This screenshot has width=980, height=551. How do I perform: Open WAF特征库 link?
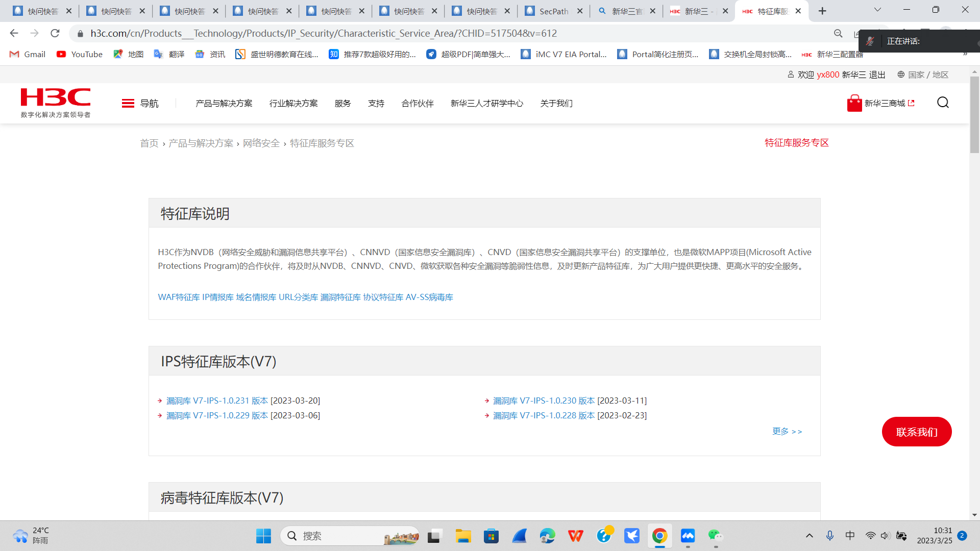click(179, 297)
